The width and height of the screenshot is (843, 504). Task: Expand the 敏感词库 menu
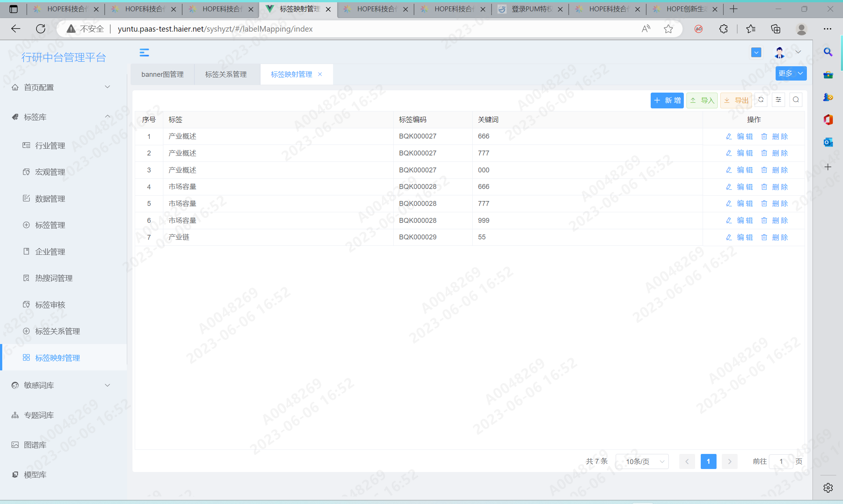pos(63,385)
